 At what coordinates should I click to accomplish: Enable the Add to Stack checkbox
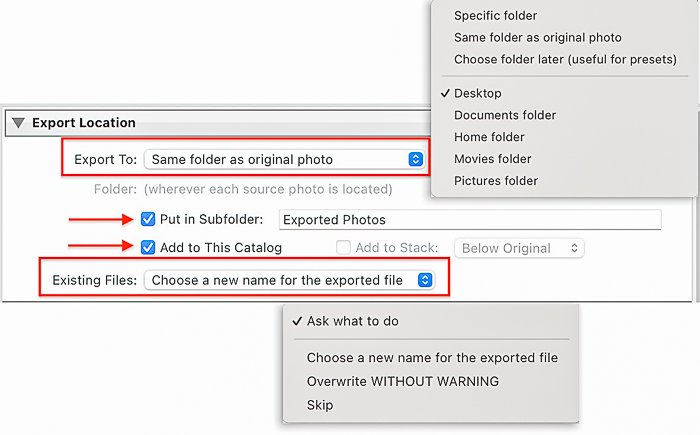pos(344,248)
